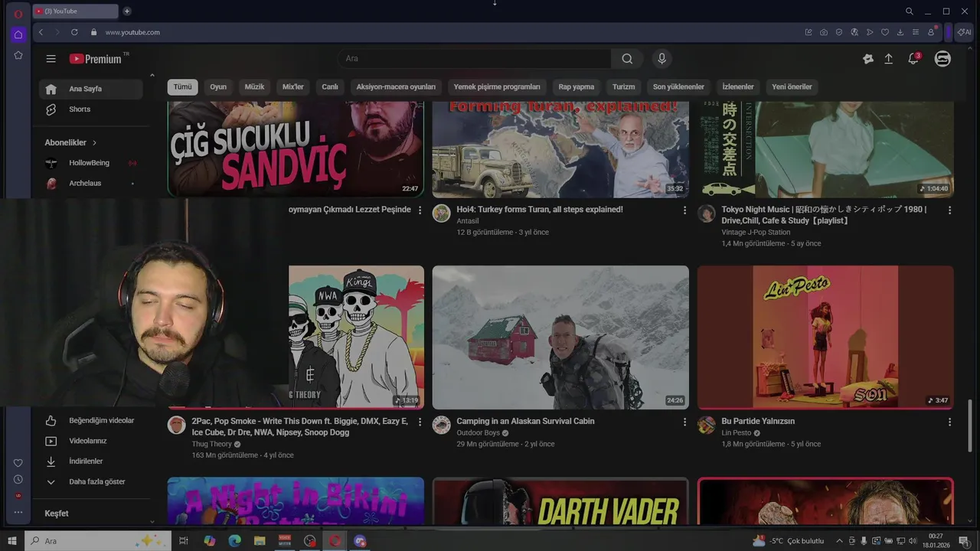
Task: Open Opera's downloads icon
Action: pyautogui.click(x=900, y=32)
